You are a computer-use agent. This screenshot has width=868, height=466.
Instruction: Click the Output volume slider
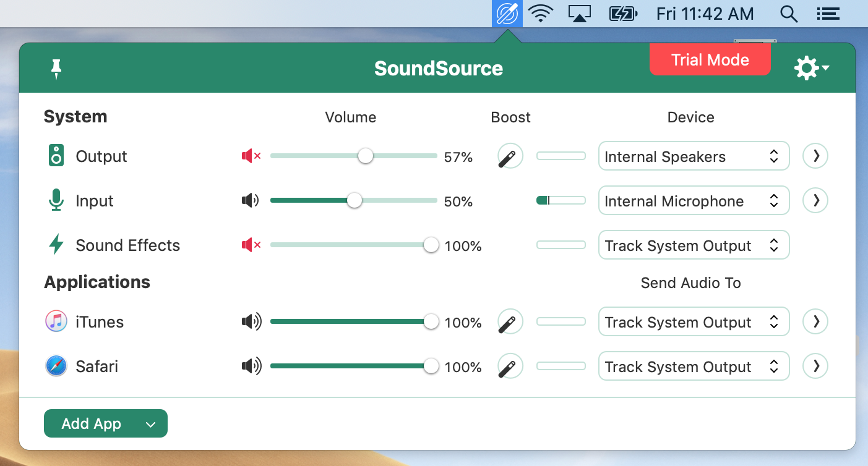click(x=353, y=156)
